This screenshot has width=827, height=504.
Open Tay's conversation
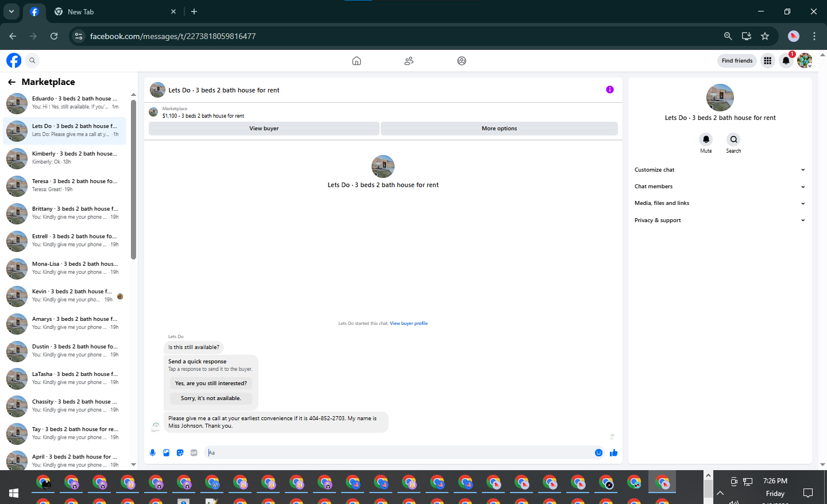click(x=64, y=433)
